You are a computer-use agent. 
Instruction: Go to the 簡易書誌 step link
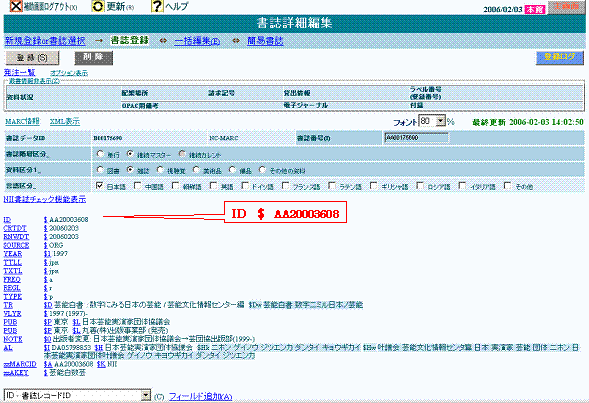pyautogui.click(x=265, y=41)
